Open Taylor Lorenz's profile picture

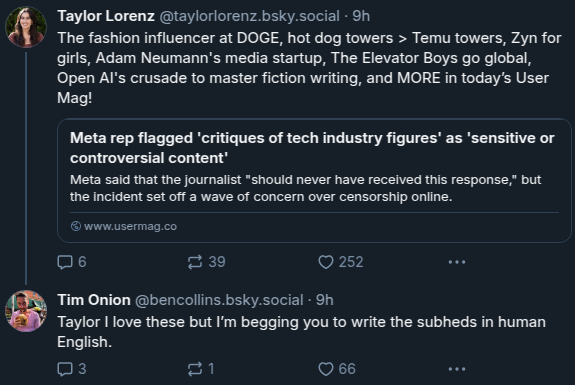point(26,27)
